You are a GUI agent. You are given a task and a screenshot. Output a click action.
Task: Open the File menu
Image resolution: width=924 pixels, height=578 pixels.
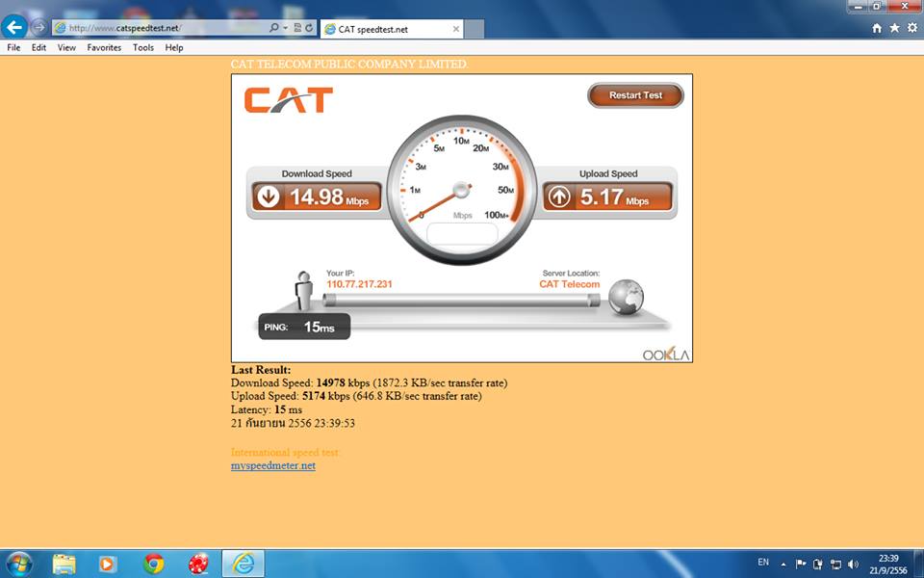13,48
